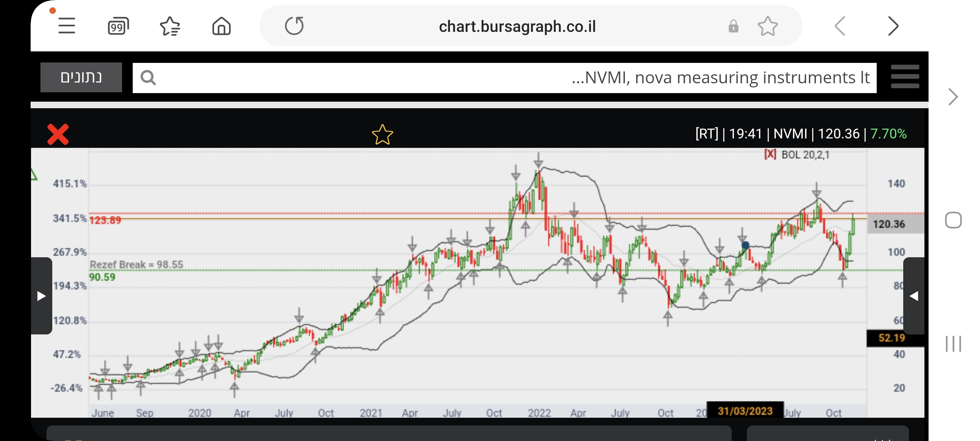Reload the page with refresh icon
Viewport: 980px width, 441px height.
[x=294, y=26]
